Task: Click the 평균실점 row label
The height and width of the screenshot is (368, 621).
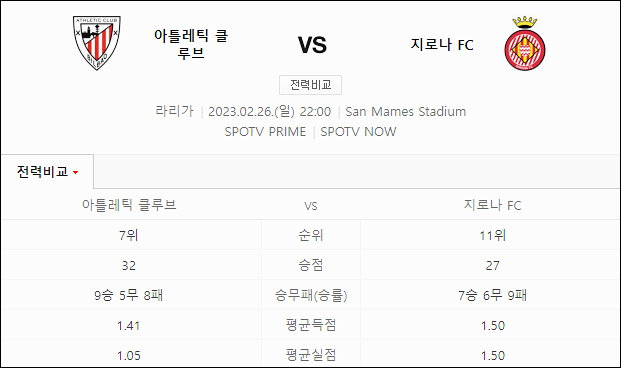Action: pyautogui.click(x=311, y=355)
